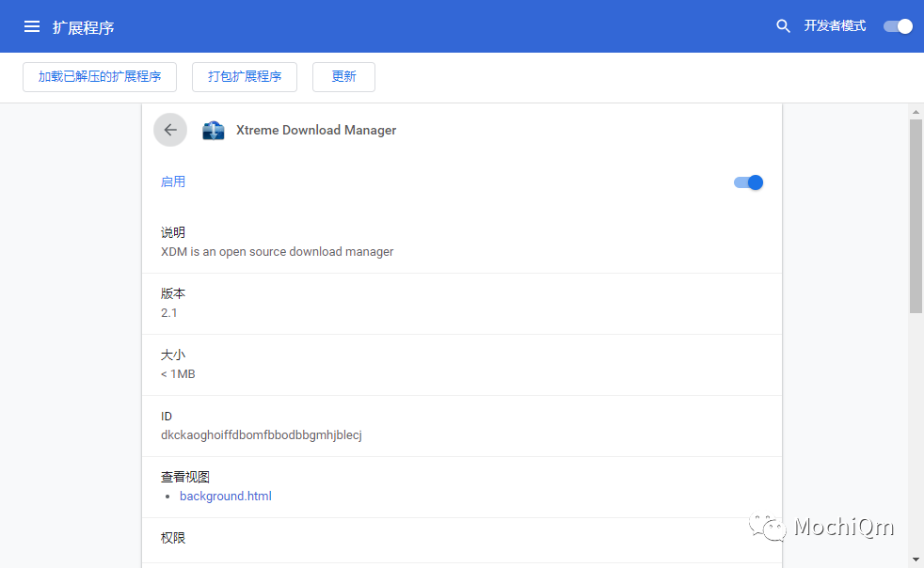Screen dimensions: 924x568
Task: Click the 权限 permissions section heading
Action: click(173, 538)
